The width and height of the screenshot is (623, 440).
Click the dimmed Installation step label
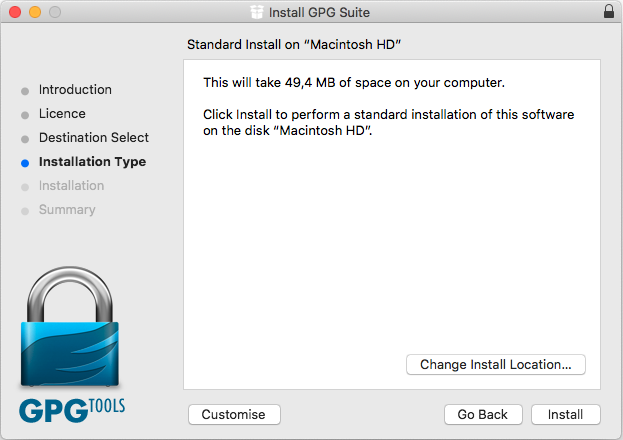72,186
